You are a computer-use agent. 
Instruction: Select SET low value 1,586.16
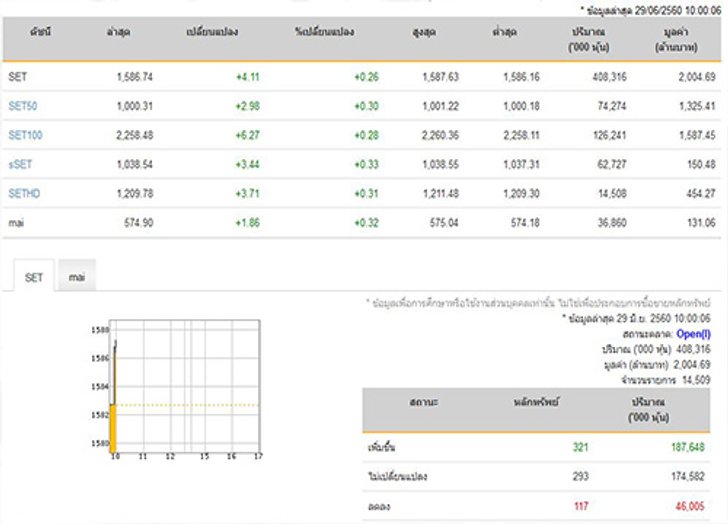point(521,77)
